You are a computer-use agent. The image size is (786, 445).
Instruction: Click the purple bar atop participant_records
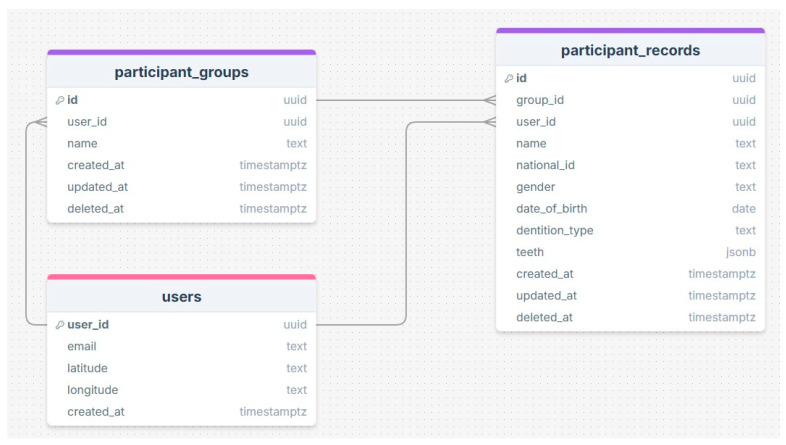(x=630, y=31)
